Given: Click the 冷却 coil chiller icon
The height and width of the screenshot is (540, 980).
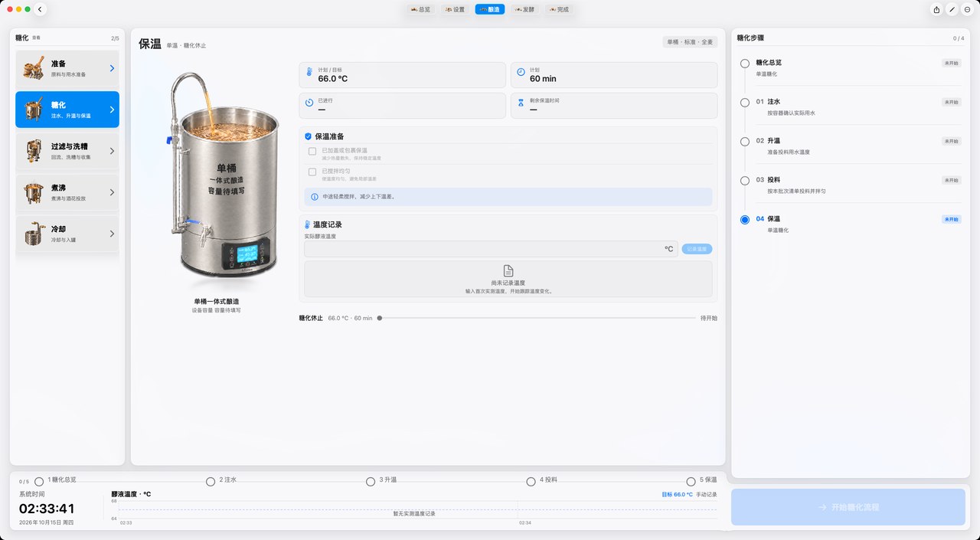Looking at the screenshot, I should point(32,234).
